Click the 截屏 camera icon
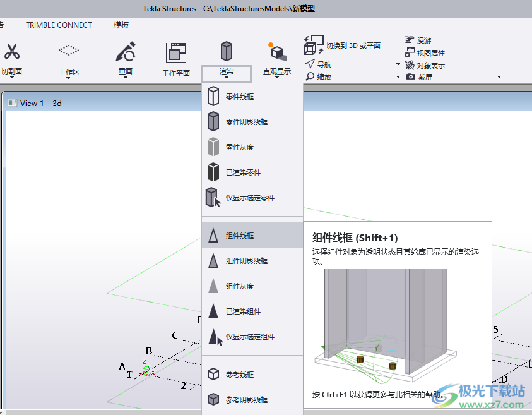 [x=411, y=77]
